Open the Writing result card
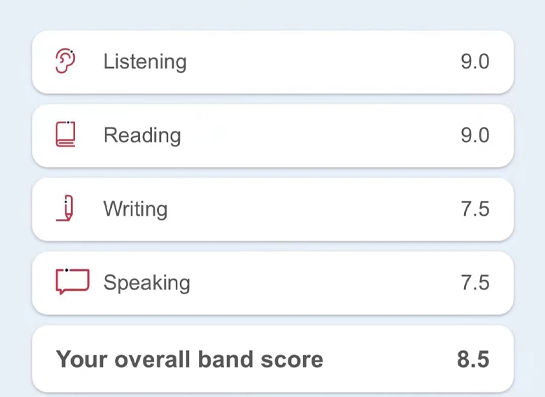Screen dimensions: 545x397 (273, 209)
